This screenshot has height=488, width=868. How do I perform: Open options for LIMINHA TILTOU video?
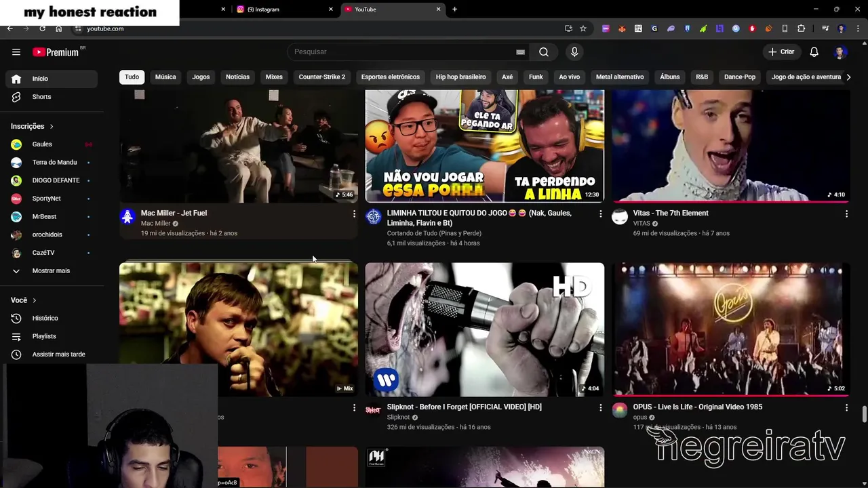click(x=600, y=213)
